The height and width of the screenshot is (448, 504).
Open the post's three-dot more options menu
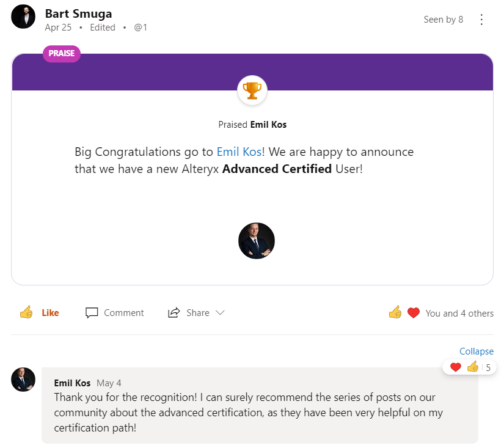click(x=481, y=20)
